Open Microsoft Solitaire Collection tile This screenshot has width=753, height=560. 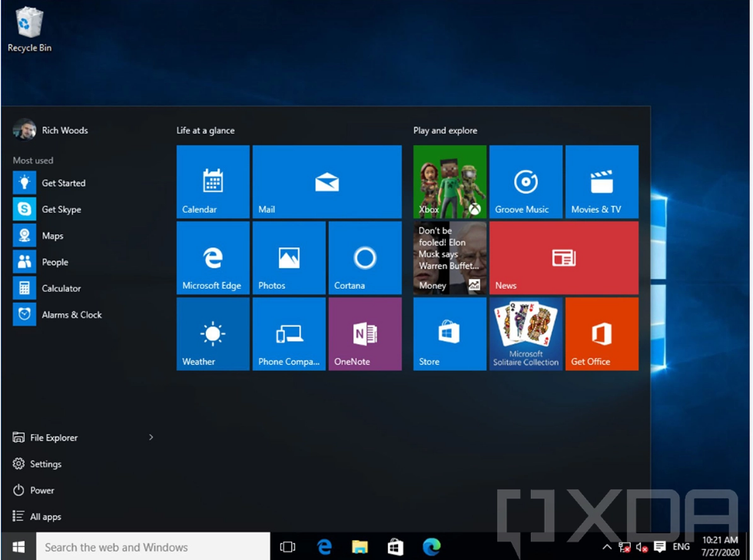coord(526,334)
